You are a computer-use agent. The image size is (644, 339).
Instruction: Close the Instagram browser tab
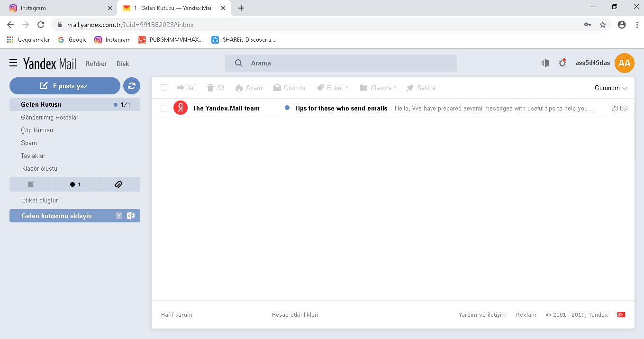[x=110, y=8]
